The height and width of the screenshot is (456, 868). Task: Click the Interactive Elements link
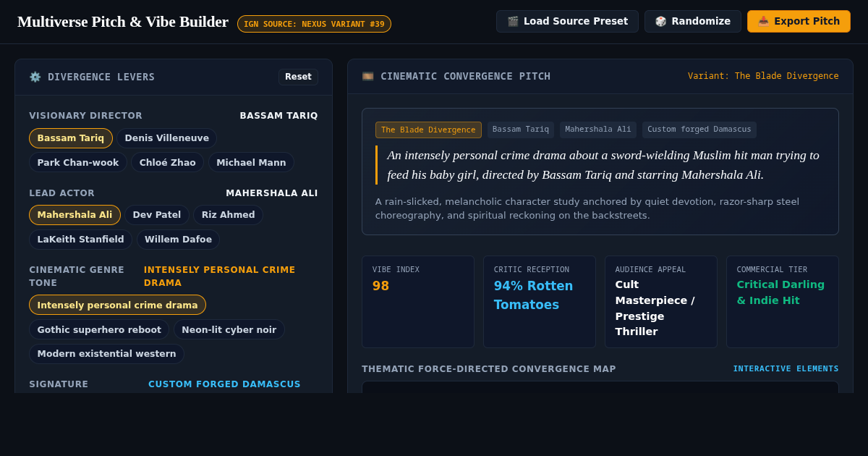pyautogui.click(x=786, y=368)
